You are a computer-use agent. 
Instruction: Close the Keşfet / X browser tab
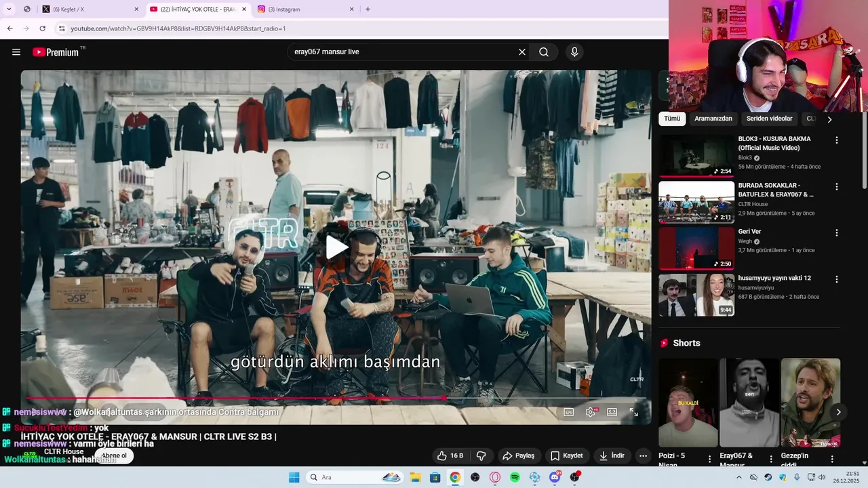[136, 9]
